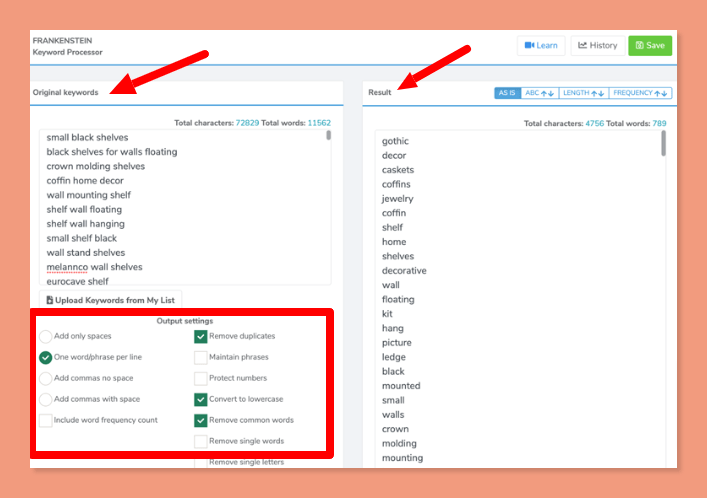
Task: Click 'kit' in the Result list
Action: tap(387, 314)
